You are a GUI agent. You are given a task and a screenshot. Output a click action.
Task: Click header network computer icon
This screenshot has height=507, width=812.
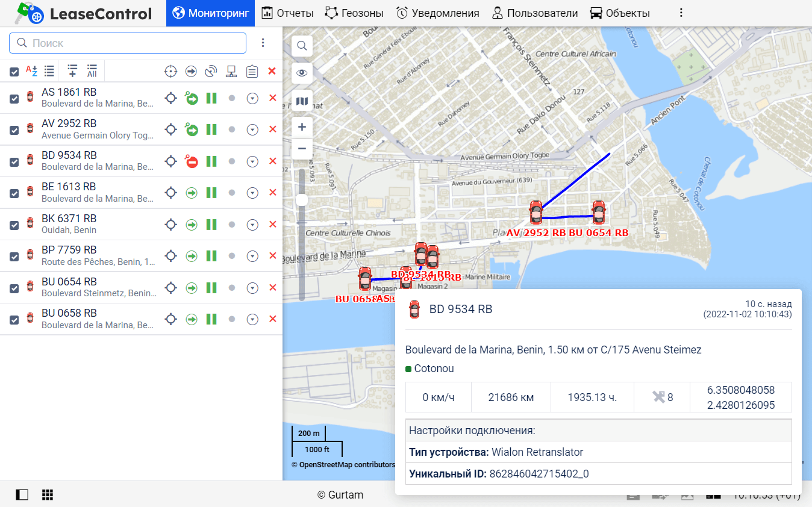coord(231,72)
